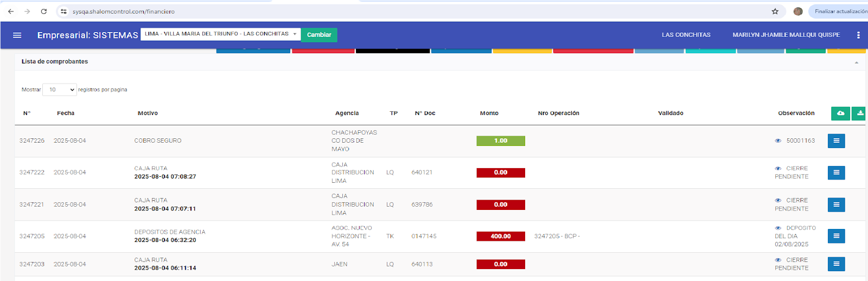Expand the agency selector LIMA - VILLA MARIA
The height and width of the screenshot is (281, 868).
click(x=220, y=34)
